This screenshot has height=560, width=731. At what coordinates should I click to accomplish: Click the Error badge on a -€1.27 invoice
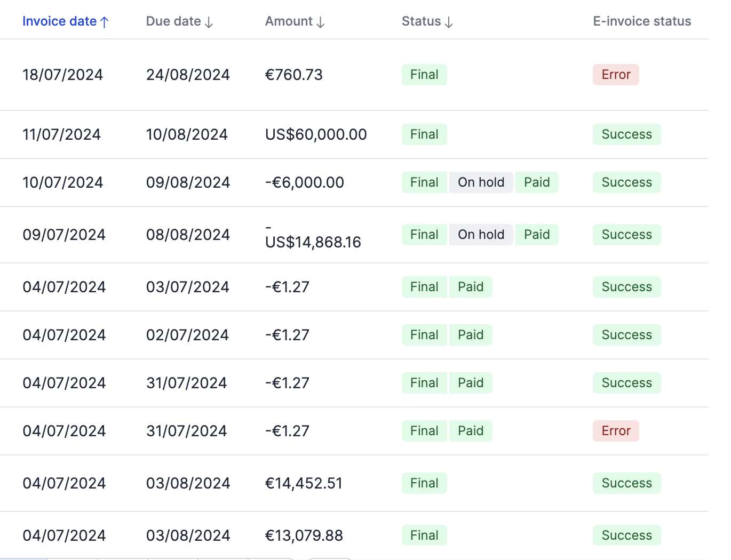click(x=616, y=431)
